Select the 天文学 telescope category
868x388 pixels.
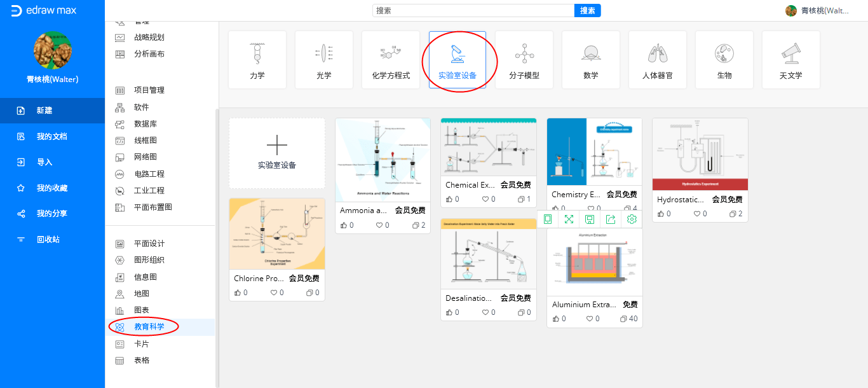791,60
